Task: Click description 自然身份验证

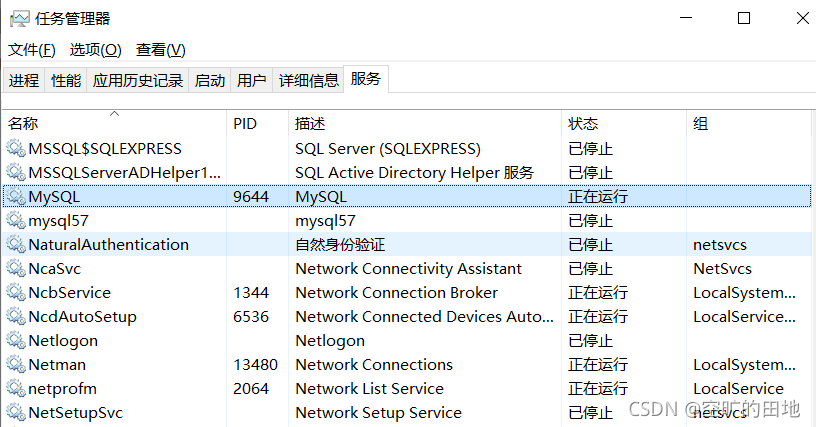Action: [x=340, y=244]
